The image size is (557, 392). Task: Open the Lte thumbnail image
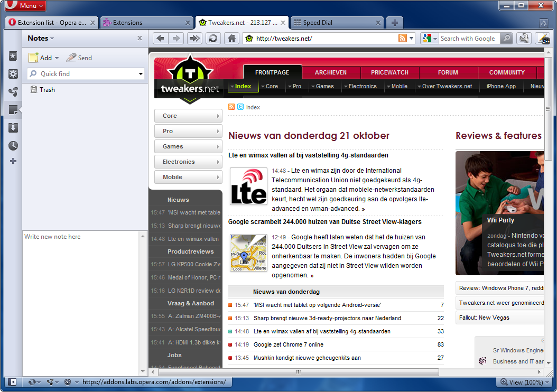coord(249,186)
